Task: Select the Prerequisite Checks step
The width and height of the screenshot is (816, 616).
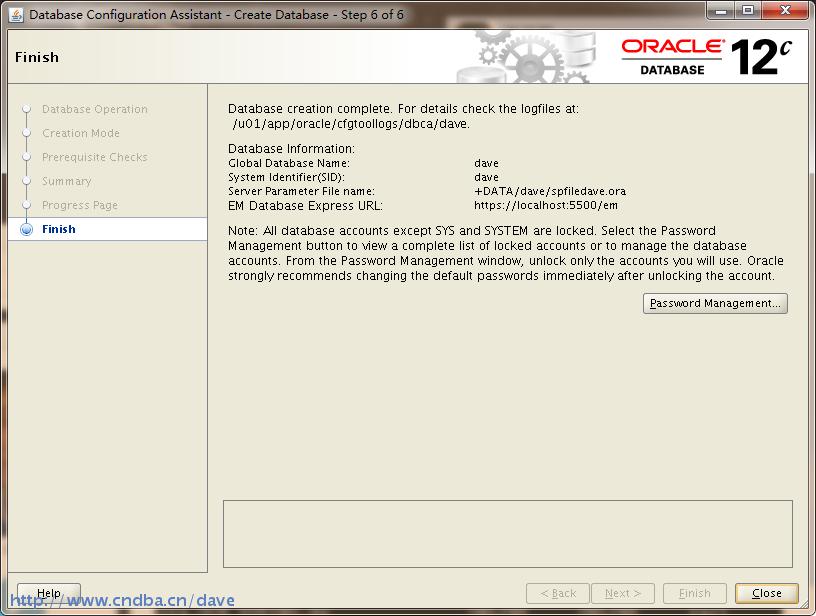Action: pyautogui.click(x=95, y=157)
